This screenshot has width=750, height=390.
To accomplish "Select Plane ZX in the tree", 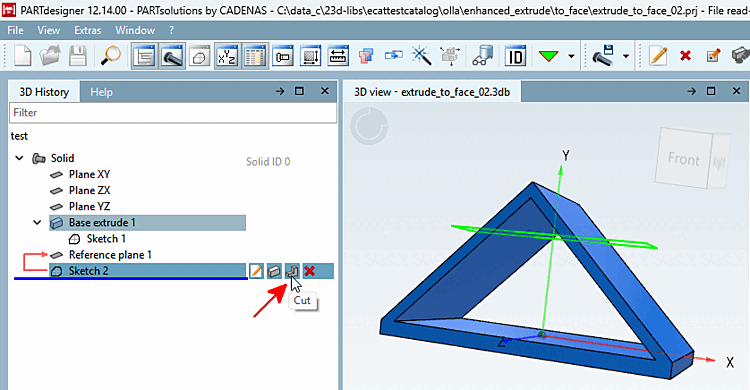I will tap(89, 190).
